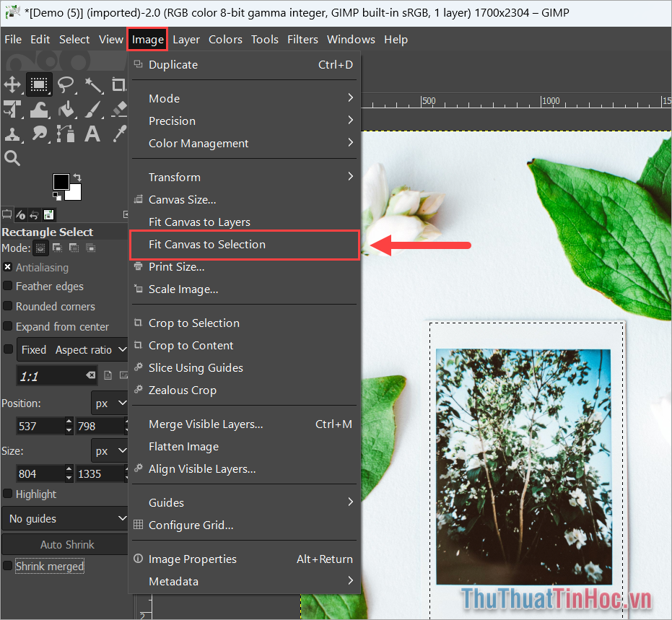
Task: Open the Size unit px dropdown
Action: (110, 451)
